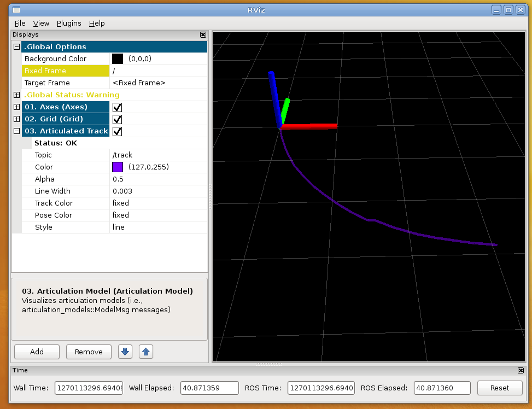
Task: Open the File menu
Action: click(x=20, y=23)
